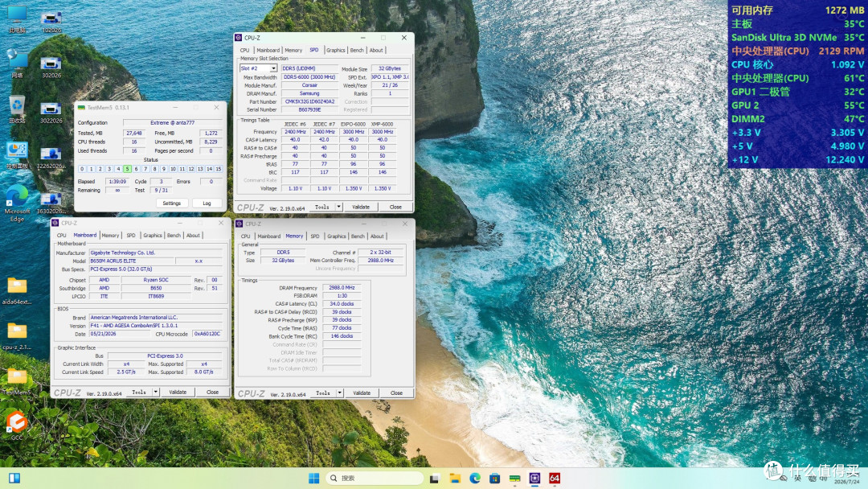Click Close in CPU-Z Mainboard window
Viewport: 868px width, 489px height.
pyautogui.click(x=212, y=392)
